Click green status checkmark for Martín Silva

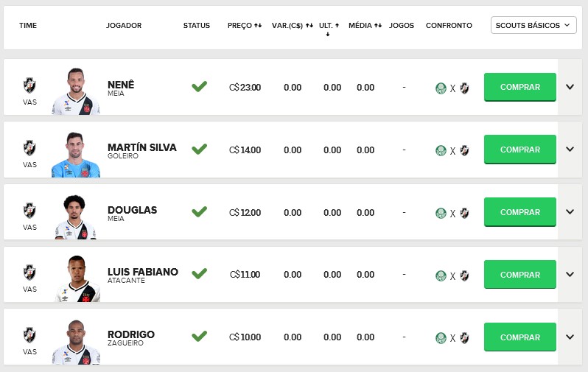click(x=199, y=149)
